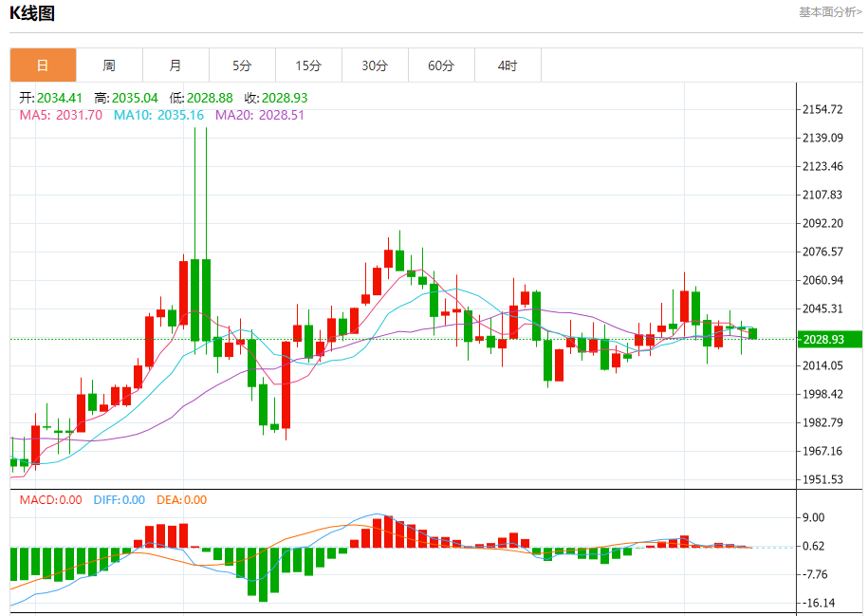
Task: Click the -16.14 MACD axis label
Action: [818, 603]
